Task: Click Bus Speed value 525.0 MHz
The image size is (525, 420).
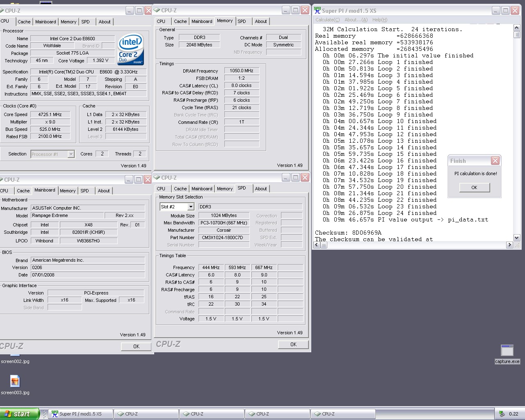Action: point(50,129)
